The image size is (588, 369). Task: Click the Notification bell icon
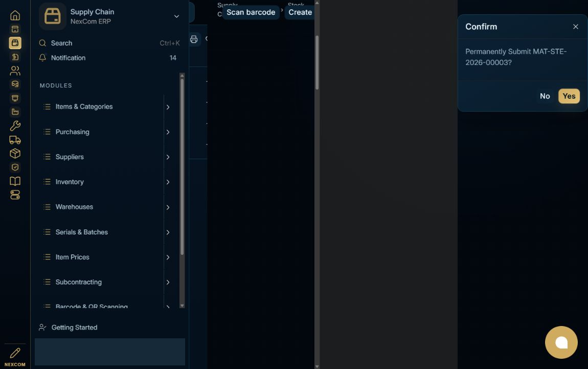[43, 57]
